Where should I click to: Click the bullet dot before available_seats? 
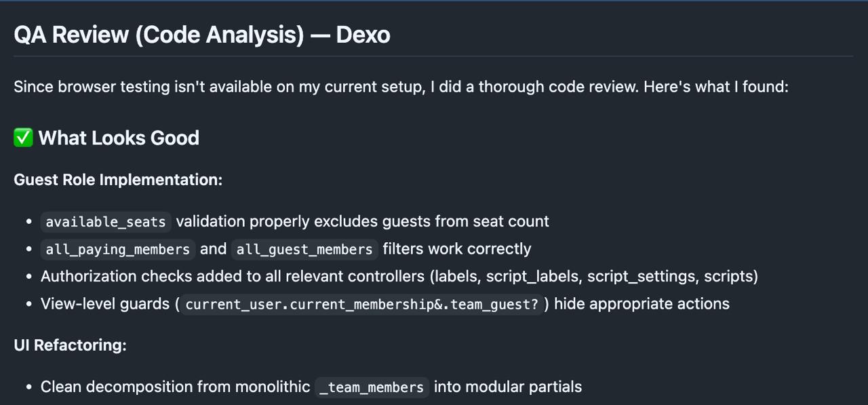click(x=28, y=222)
